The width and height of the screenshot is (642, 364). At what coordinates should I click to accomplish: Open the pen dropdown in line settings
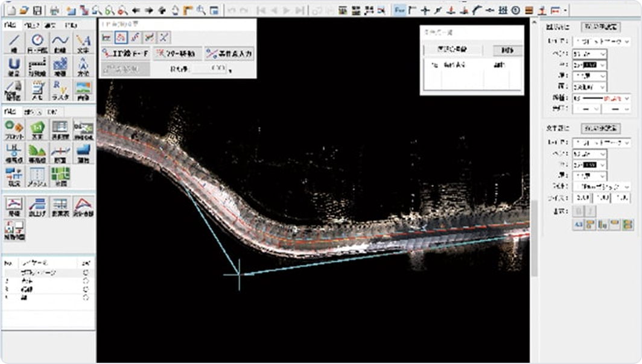pyautogui.click(x=590, y=54)
